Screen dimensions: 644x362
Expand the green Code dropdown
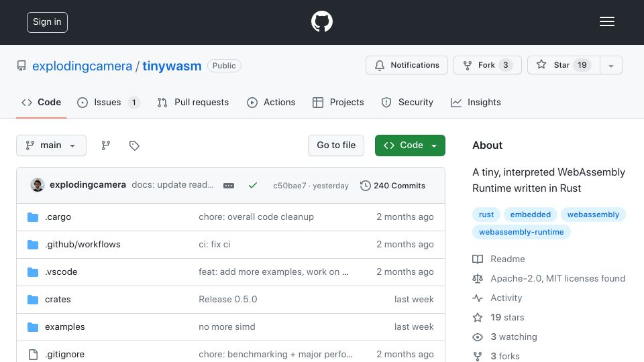(x=410, y=145)
